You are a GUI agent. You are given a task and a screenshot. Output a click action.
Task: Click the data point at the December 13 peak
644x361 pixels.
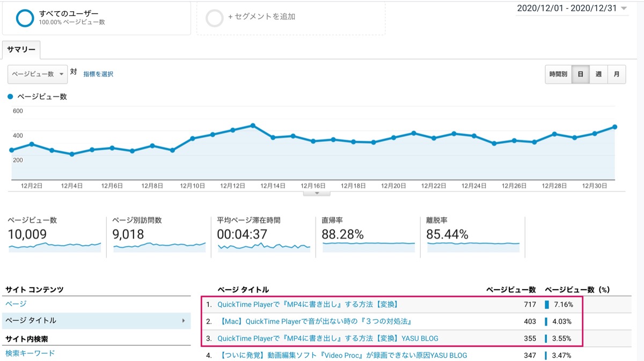[253, 126]
